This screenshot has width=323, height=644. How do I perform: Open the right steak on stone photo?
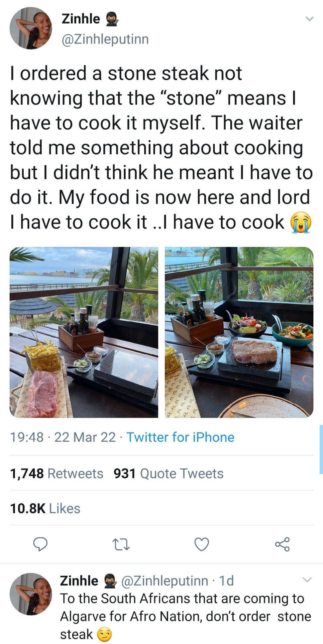coord(239,332)
